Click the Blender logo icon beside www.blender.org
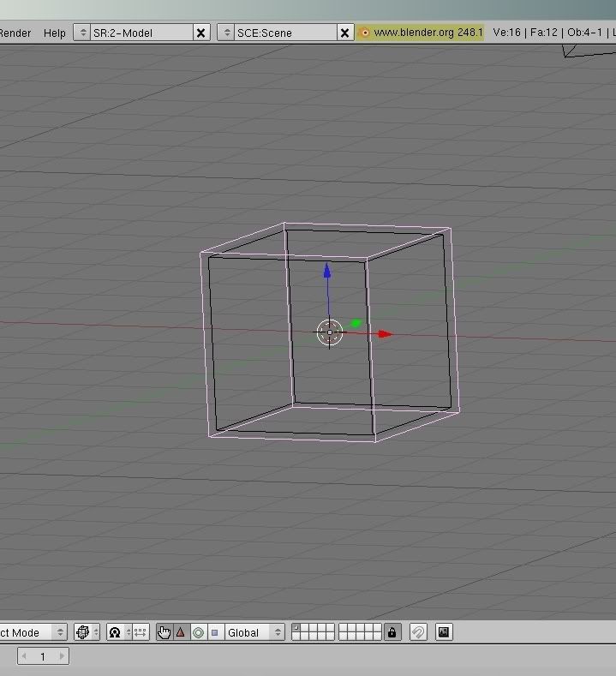This screenshot has height=676, width=616. (364, 33)
